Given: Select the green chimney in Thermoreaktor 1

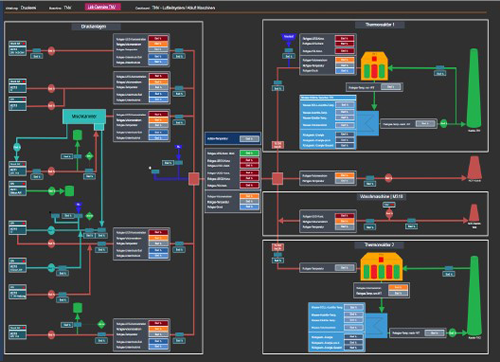Looking at the screenshot, I should point(474,88).
